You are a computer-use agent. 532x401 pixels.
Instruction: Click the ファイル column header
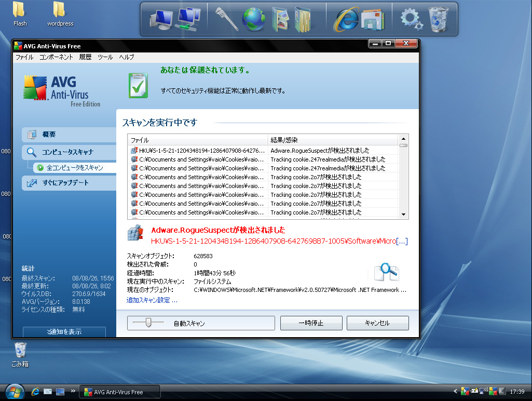[x=198, y=140]
